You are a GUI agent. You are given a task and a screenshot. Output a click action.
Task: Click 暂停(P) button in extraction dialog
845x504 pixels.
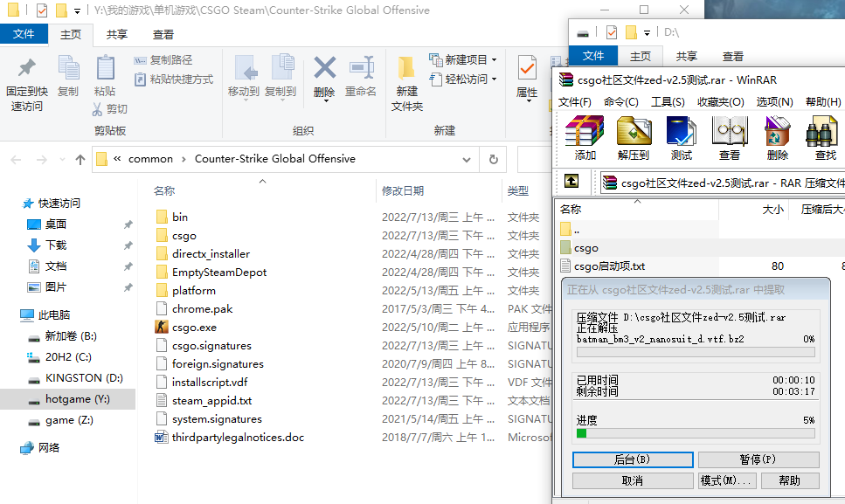[758, 459]
